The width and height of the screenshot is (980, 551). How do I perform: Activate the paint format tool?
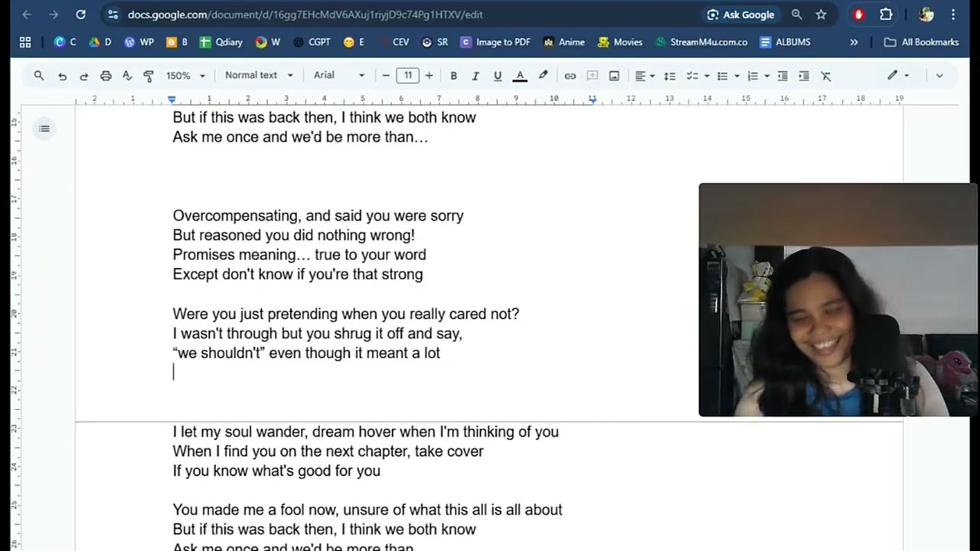149,76
